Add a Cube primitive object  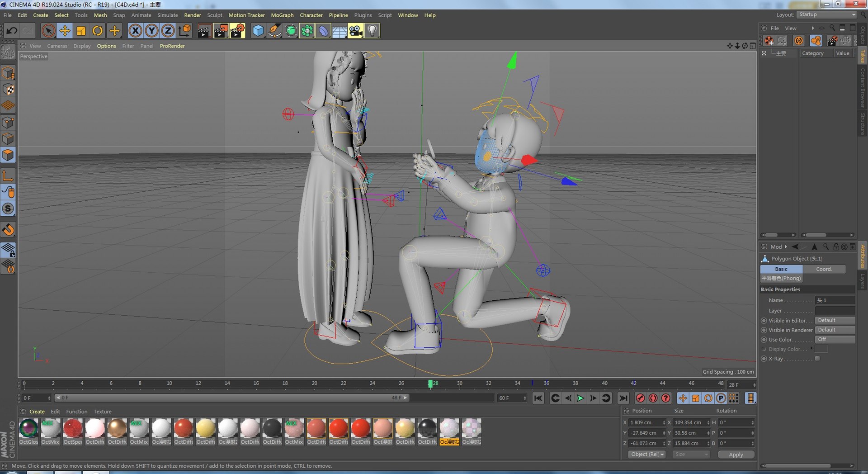pos(258,31)
